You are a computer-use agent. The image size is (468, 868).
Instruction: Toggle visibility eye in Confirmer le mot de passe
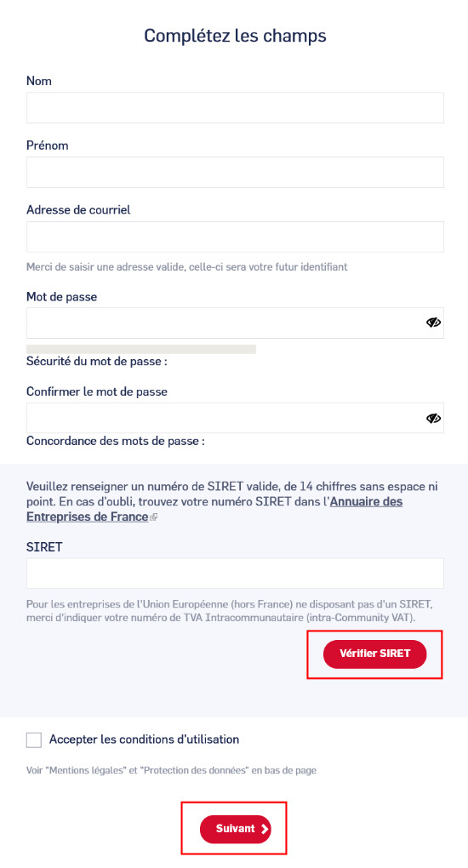pos(433,418)
